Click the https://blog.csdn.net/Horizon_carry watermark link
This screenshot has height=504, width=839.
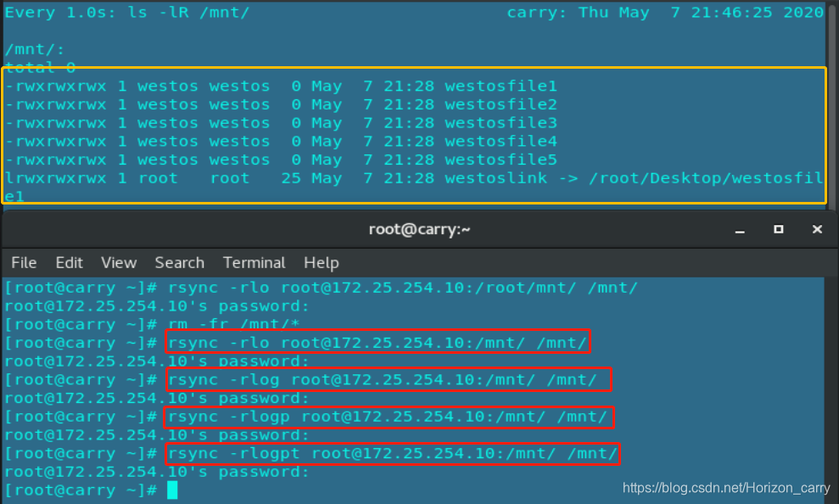click(x=725, y=488)
